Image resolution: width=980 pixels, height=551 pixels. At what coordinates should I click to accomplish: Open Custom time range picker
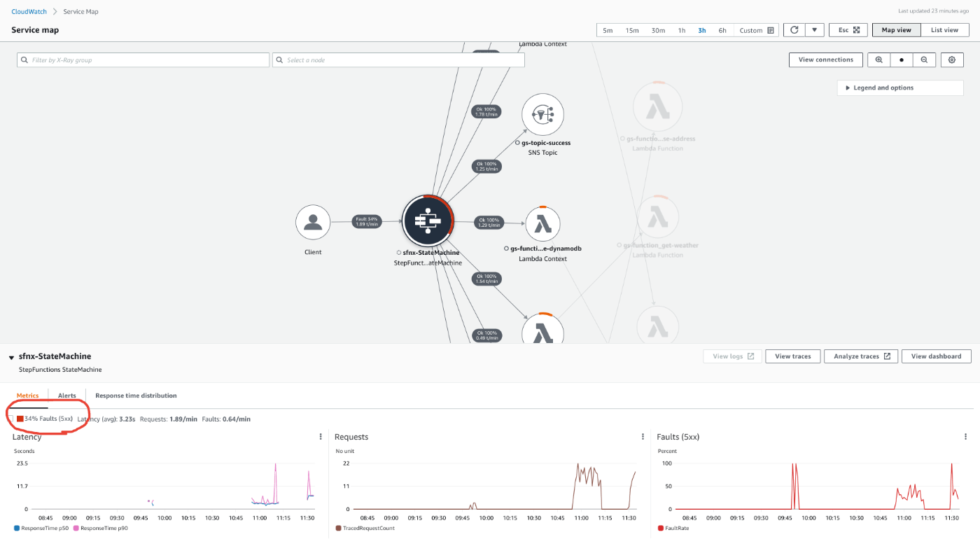point(756,30)
